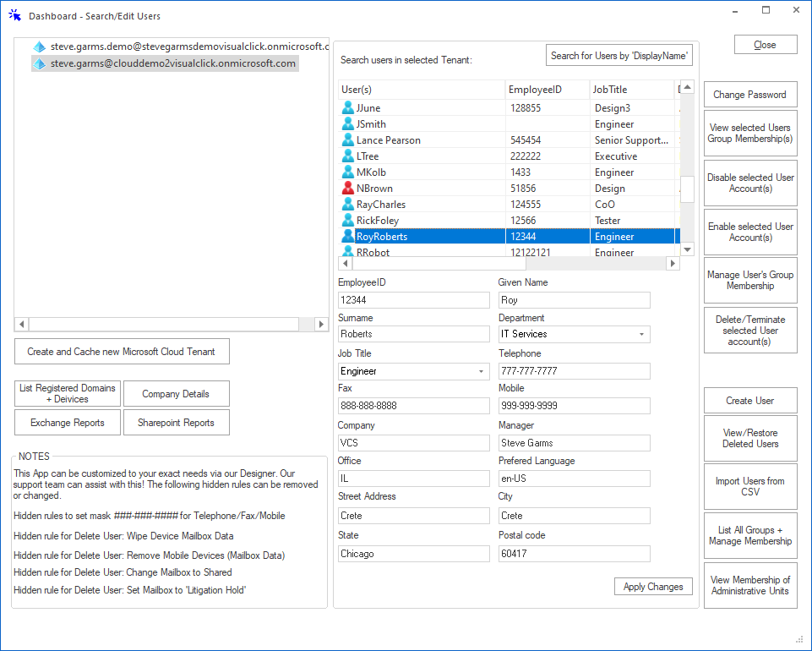Select the user icon next to RoyRoberts
This screenshot has height=651, width=812.
(x=348, y=236)
